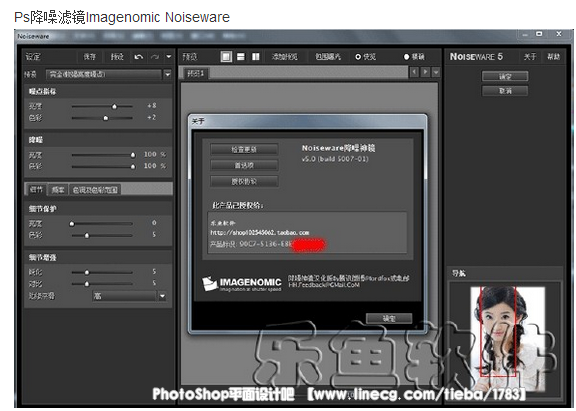Go to the previous preview tab arrow
Screen dimensions: 576x411
coord(414,72)
